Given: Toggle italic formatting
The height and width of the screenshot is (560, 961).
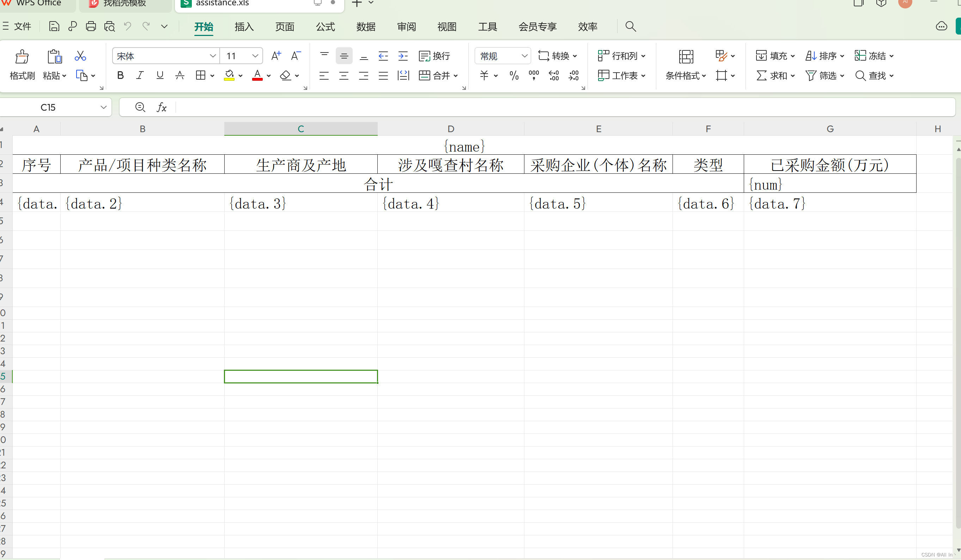Looking at the screenshot, I should point(140,75).
